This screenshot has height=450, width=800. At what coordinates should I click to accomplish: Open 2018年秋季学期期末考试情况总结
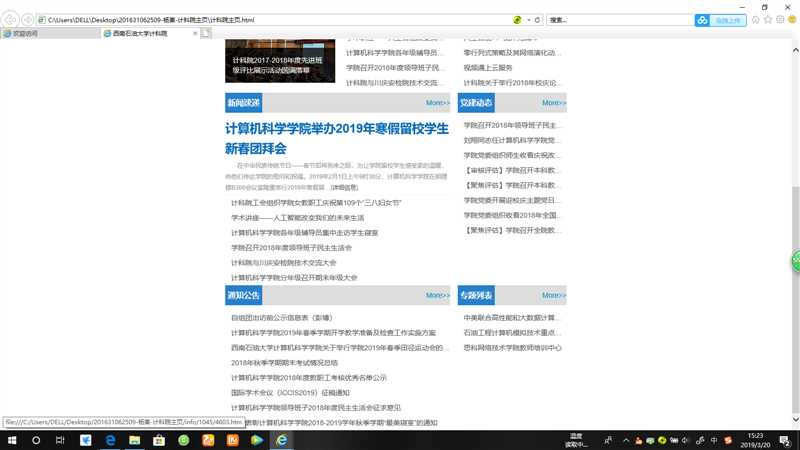(284, 363)
